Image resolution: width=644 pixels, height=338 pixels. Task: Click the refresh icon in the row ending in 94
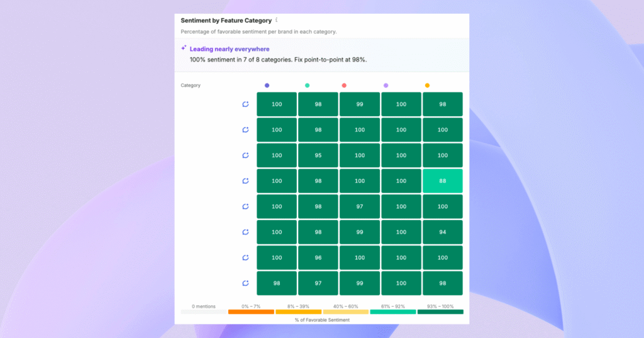(246, 232)
